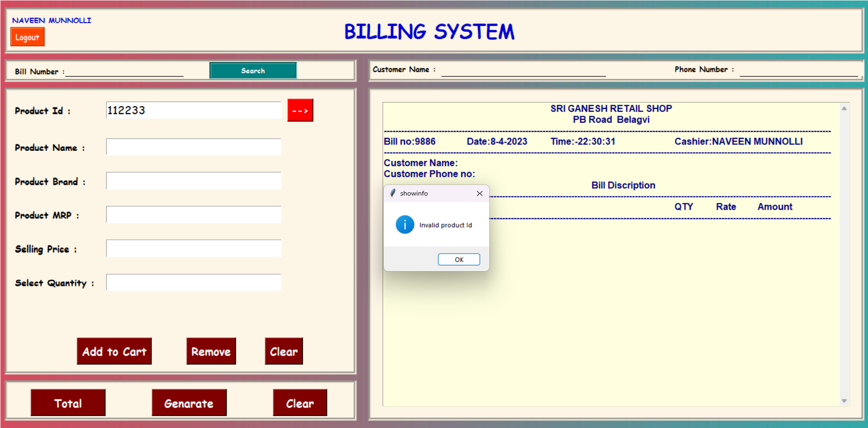Screen dimensions: 868x428
Task: Click 'PB Road Belagvi' address text
Action: [x=611, y=119]
